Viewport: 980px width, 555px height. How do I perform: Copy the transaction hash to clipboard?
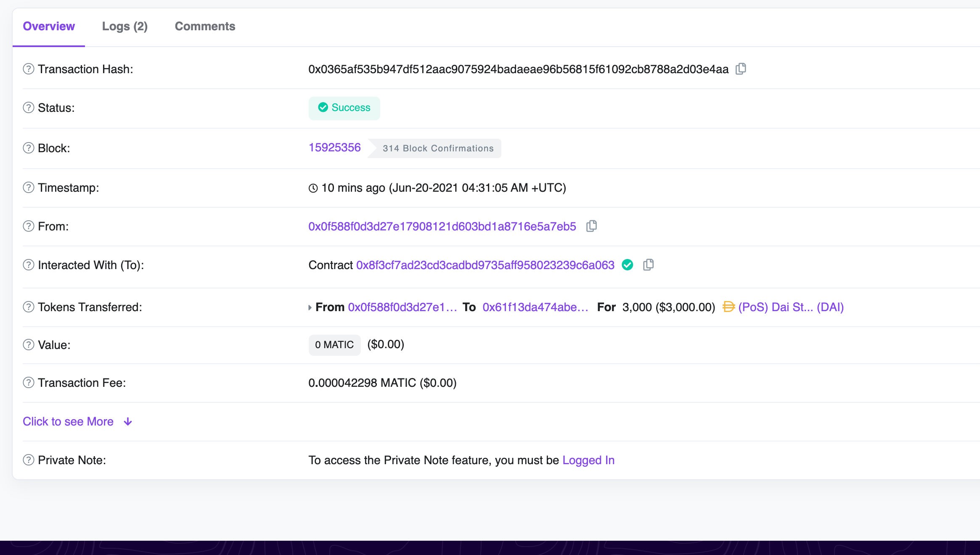[741, 69]
